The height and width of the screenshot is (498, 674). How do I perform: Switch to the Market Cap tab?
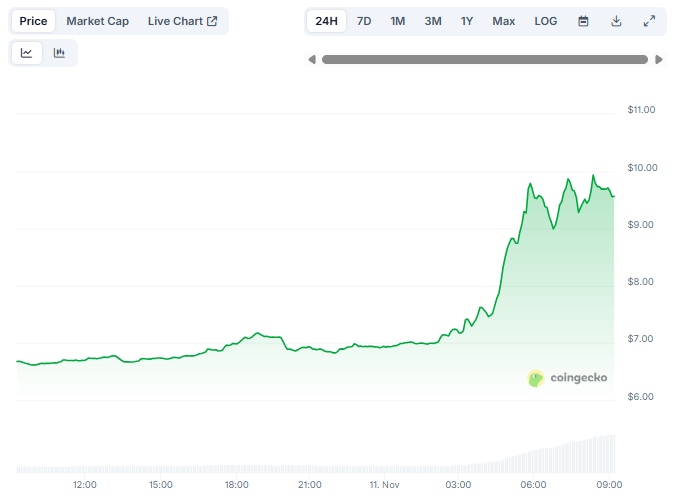tap(97, 21)
